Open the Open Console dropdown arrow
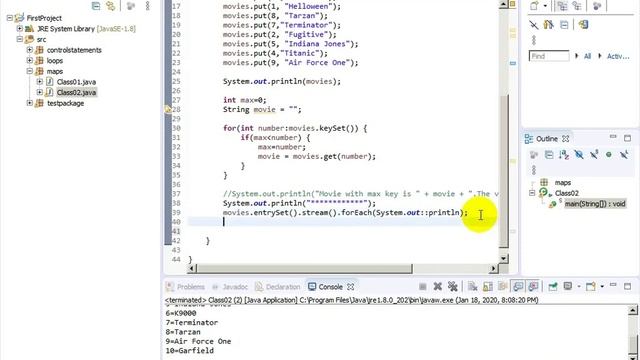This screenshot has height=360, width=640. pos(602,287)
